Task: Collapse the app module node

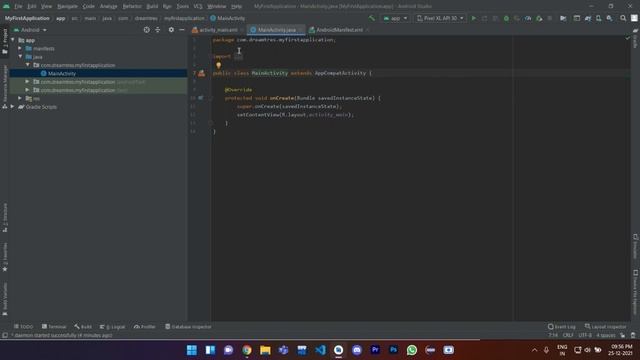Action: coord(13,40)
